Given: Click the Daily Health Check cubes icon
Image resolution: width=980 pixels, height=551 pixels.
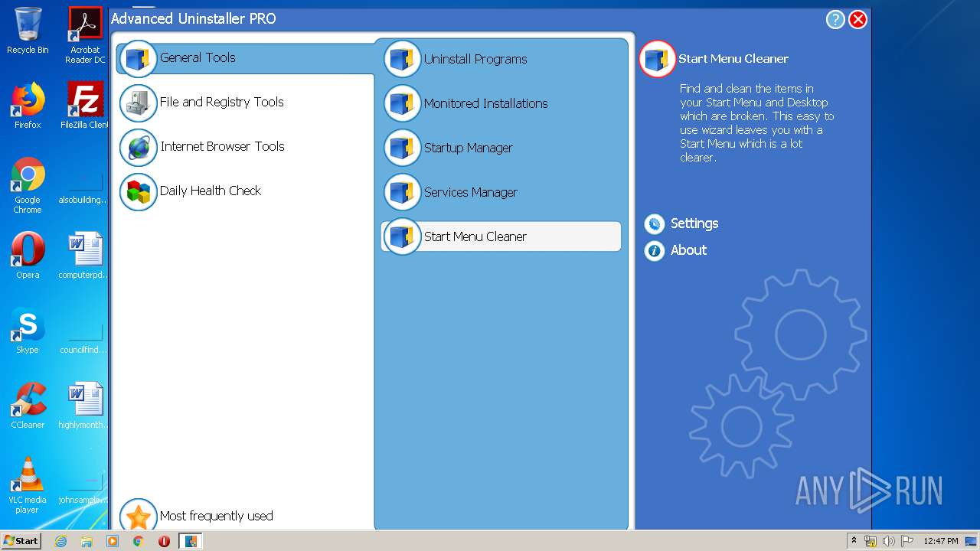Looking at the screenshot, I should point(139,192).
